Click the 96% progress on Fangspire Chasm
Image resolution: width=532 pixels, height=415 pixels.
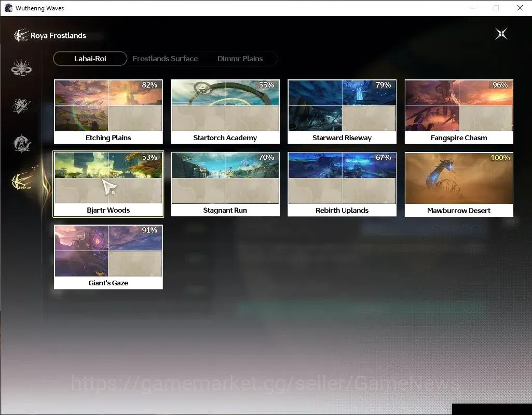[500, 85]
